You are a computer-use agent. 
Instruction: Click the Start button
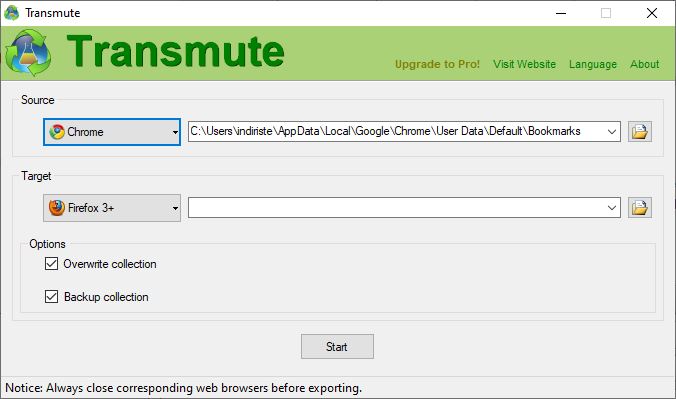(x=337, y=346)
